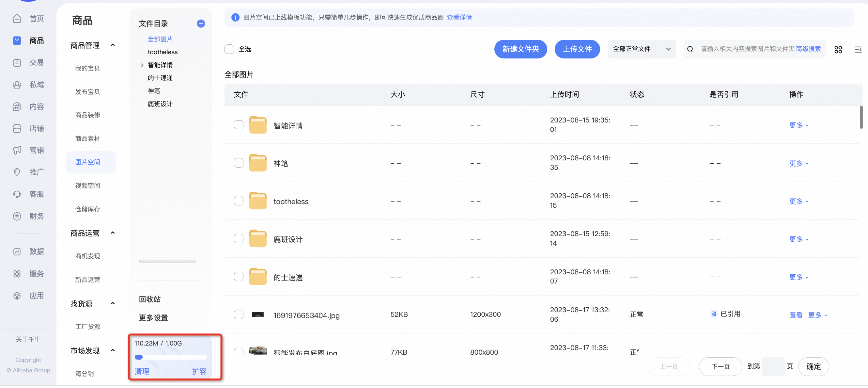Open the 智能详情 folder icon in table
The width and height of the screenshot is (868, 388).
tap(258, 125)
